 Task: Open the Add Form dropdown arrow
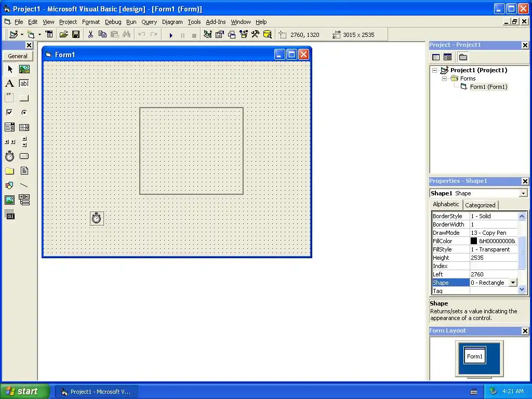coord(39,35)
